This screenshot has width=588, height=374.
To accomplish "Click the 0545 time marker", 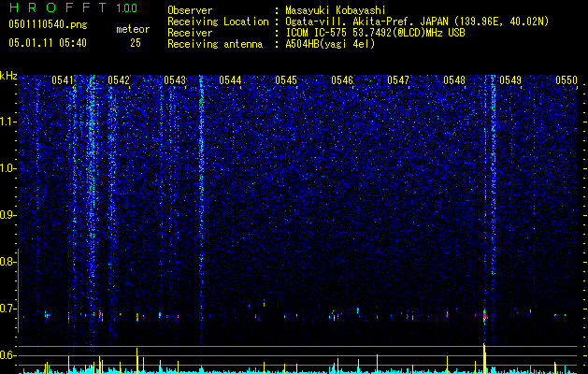I will tap(286, 80).
